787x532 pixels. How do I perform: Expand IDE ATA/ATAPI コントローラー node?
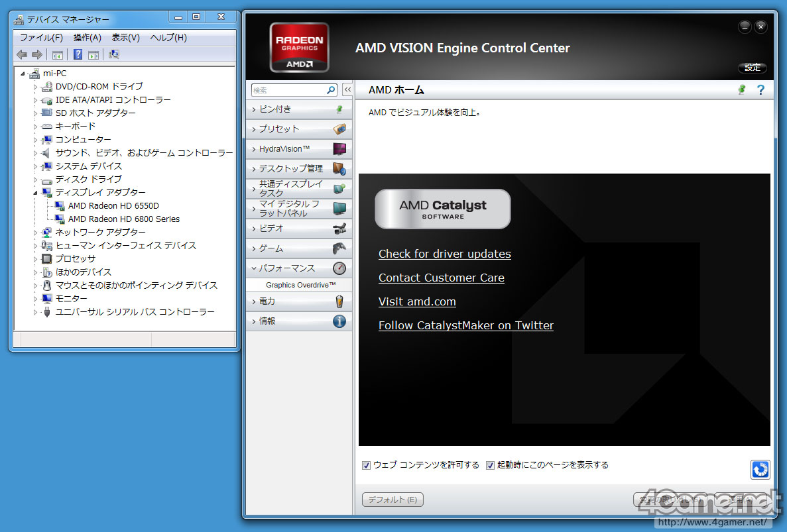click(x=35, y=100)
